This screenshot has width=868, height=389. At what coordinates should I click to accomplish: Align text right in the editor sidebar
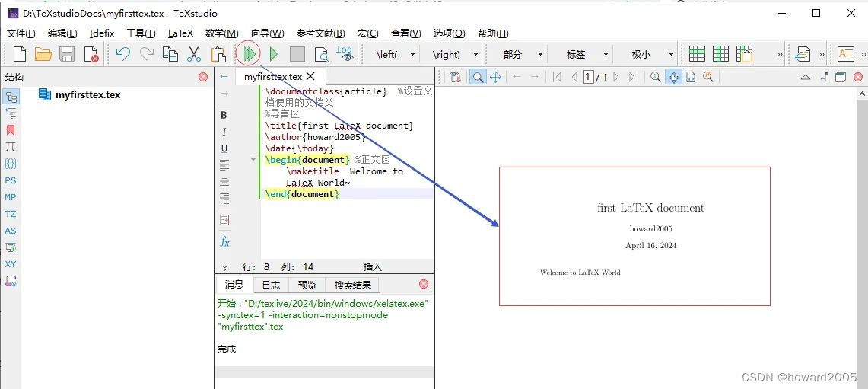click(224, 198)
